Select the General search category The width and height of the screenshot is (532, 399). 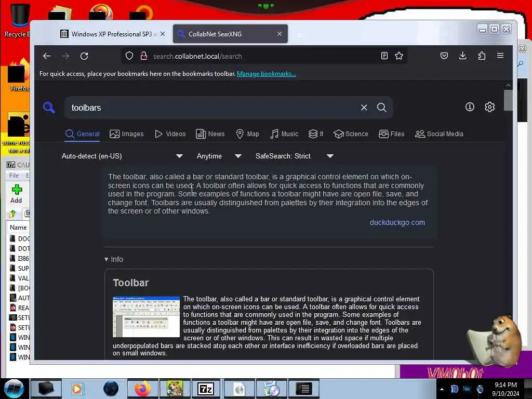point(83,134)
